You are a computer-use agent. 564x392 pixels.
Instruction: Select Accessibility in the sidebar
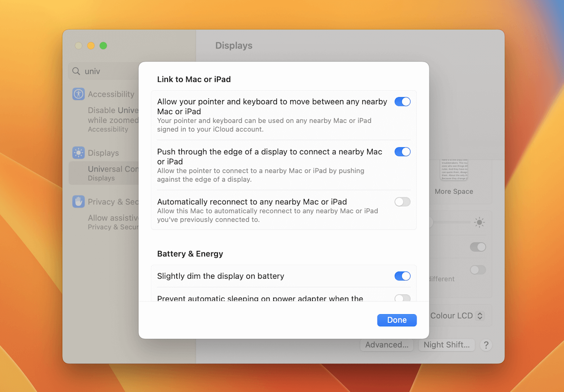tap(111, 94)
